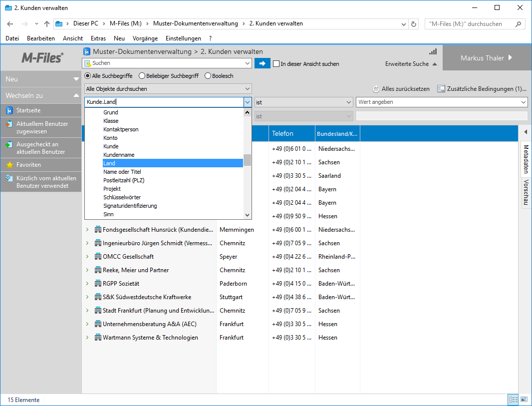Image resolution: width=532 pixels, height=406 pixels.
Task: Open the 'Wert angeben' value dropdown
Action: coord(523,102)
